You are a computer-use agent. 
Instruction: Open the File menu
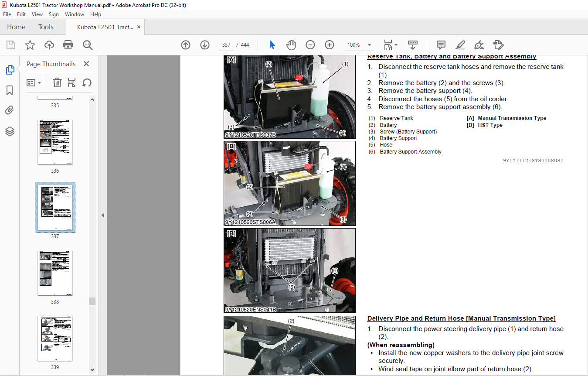[7, 14]
